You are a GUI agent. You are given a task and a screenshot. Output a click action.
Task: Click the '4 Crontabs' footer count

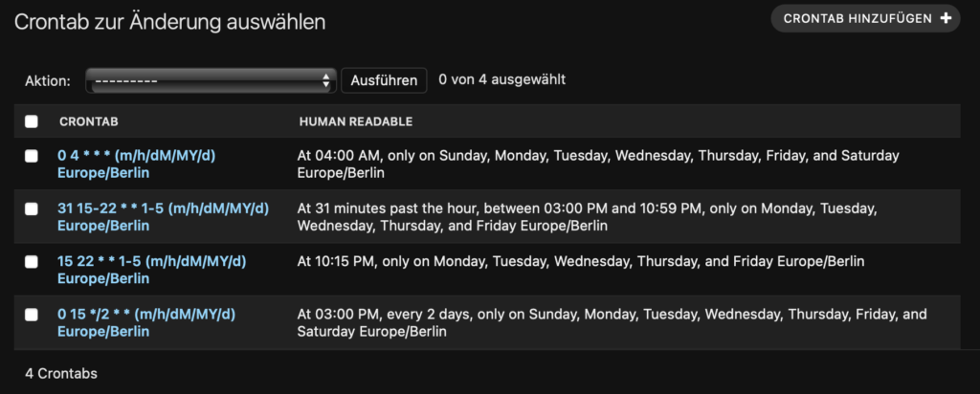(61, 373)
